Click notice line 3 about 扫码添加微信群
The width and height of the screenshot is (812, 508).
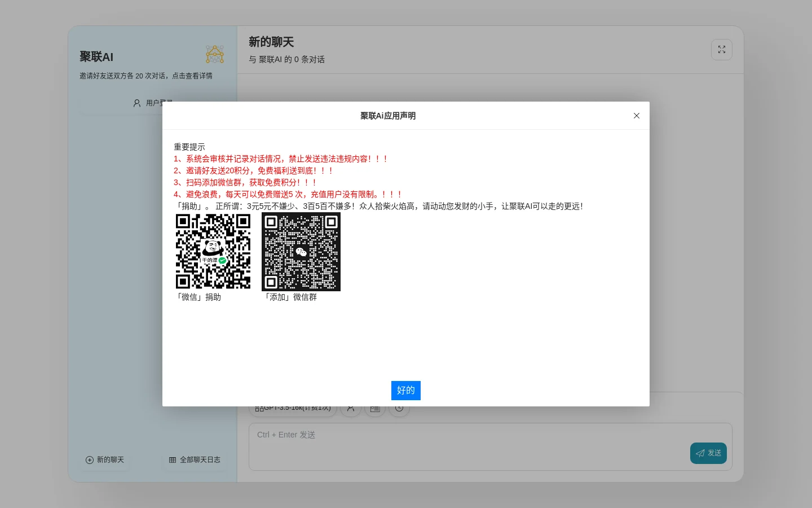[x=245, y=182]
